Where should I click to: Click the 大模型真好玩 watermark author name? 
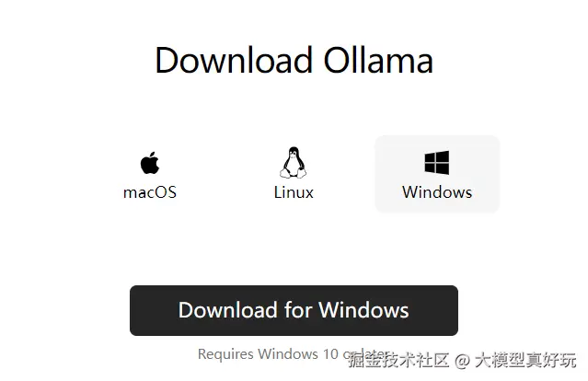coord(525,361)
